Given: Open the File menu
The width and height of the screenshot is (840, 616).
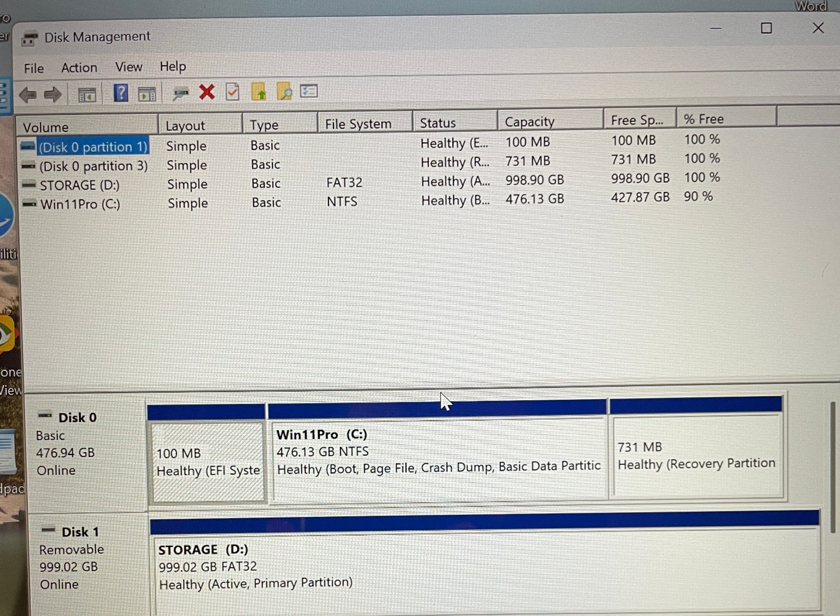Looking at the screenshot, I should tap(34, 68).
